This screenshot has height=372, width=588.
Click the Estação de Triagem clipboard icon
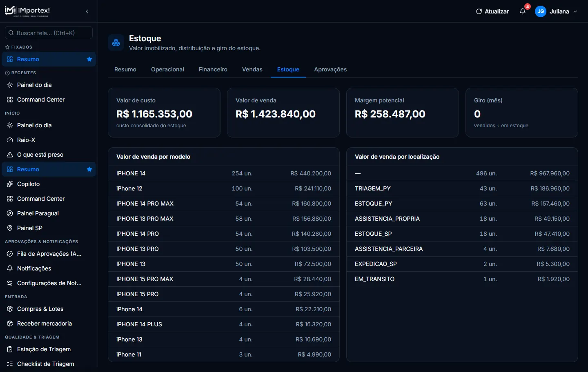10,349
